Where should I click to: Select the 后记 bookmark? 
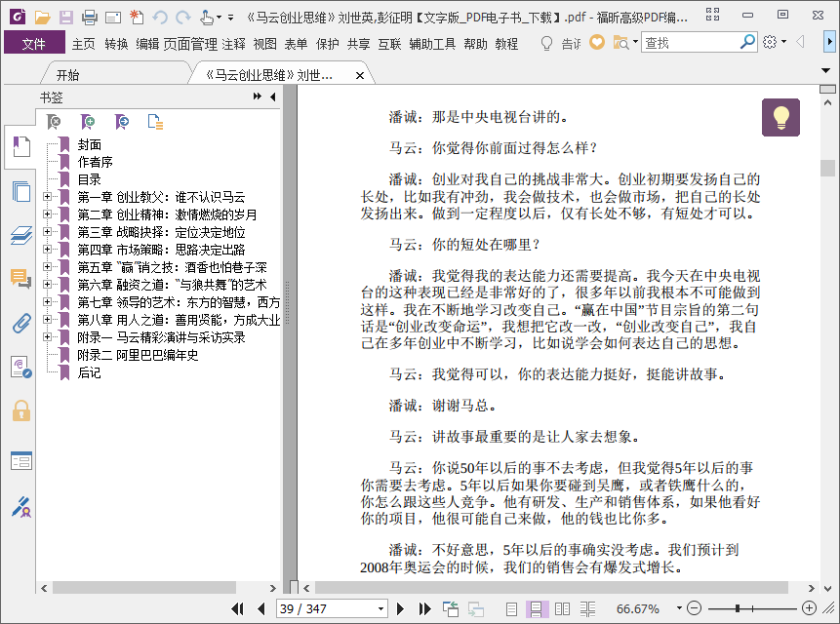[x=90, y=372]
